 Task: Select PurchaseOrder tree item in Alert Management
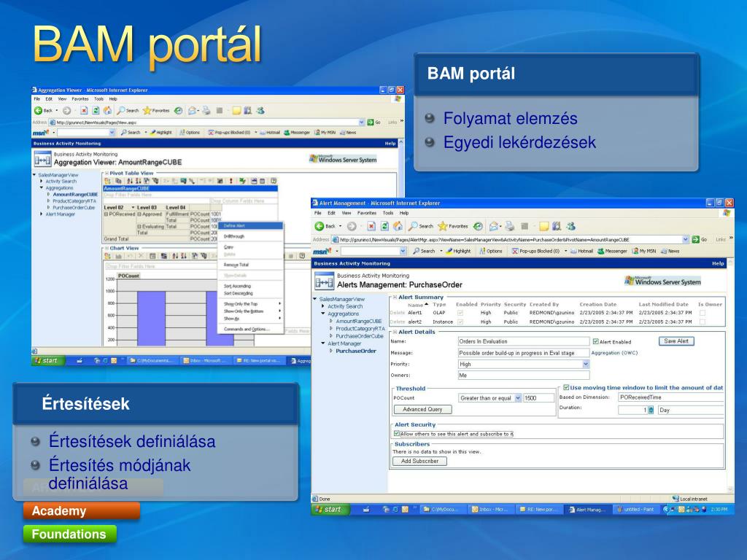pyautogui.click(x=356, y=351)
